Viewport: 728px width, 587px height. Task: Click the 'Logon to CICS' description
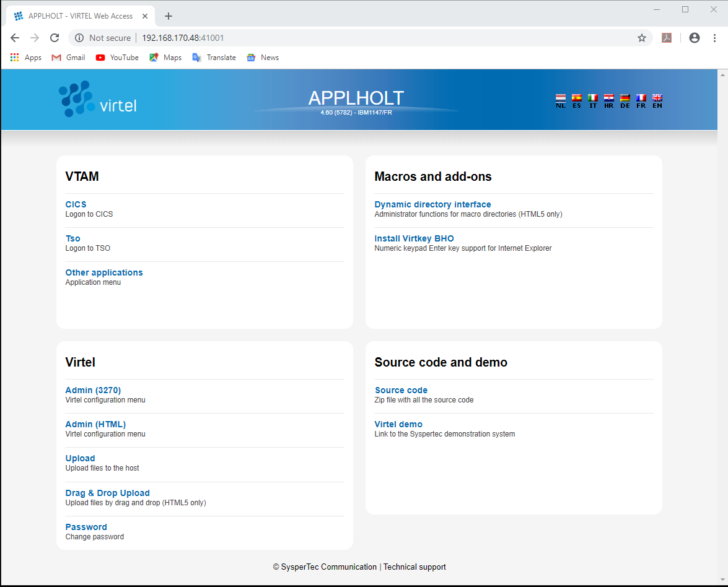(x=89, y=214)
